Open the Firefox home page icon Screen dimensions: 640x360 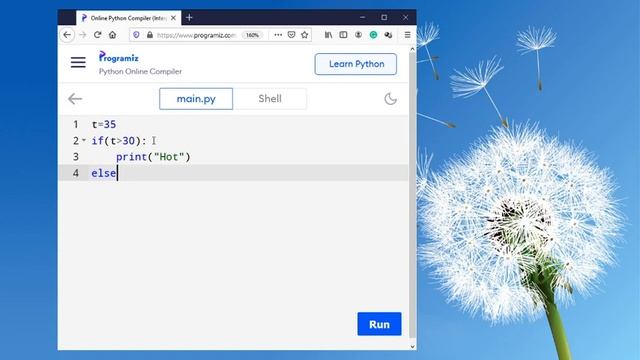point(112,35)
